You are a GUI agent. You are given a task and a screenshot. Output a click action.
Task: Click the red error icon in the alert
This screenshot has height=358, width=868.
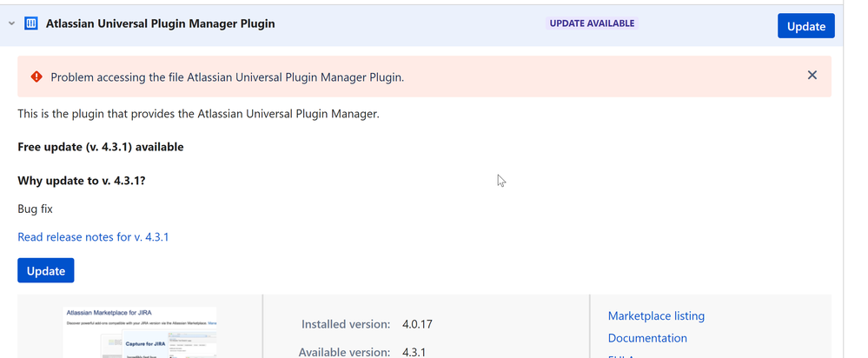tap(36, 76)
